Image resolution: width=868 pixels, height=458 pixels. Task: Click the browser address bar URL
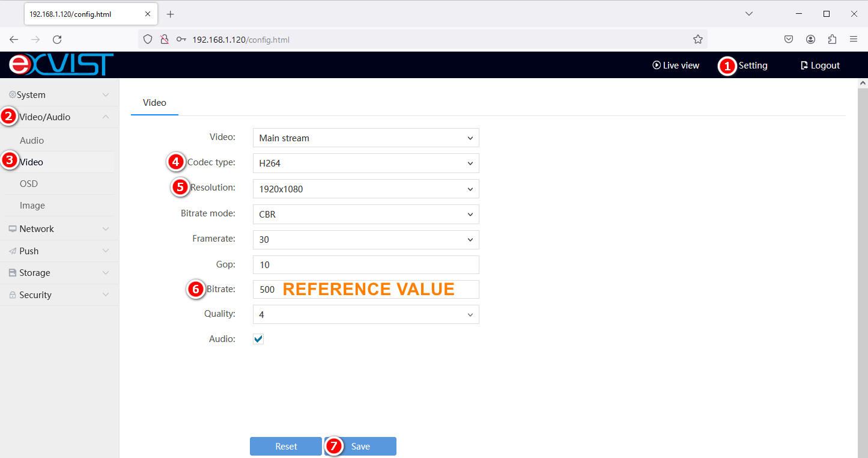241,40
